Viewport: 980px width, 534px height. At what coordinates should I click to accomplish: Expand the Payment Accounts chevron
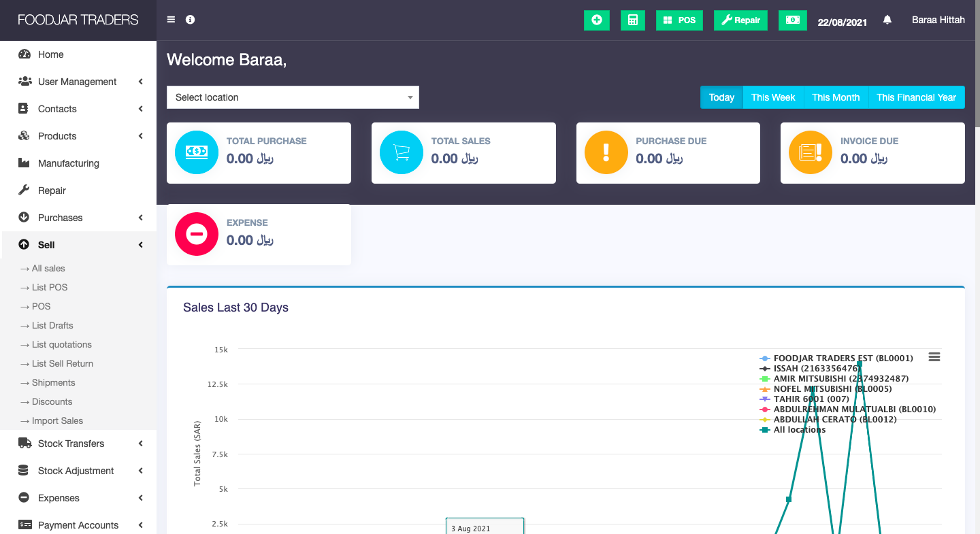coord(141,525)
